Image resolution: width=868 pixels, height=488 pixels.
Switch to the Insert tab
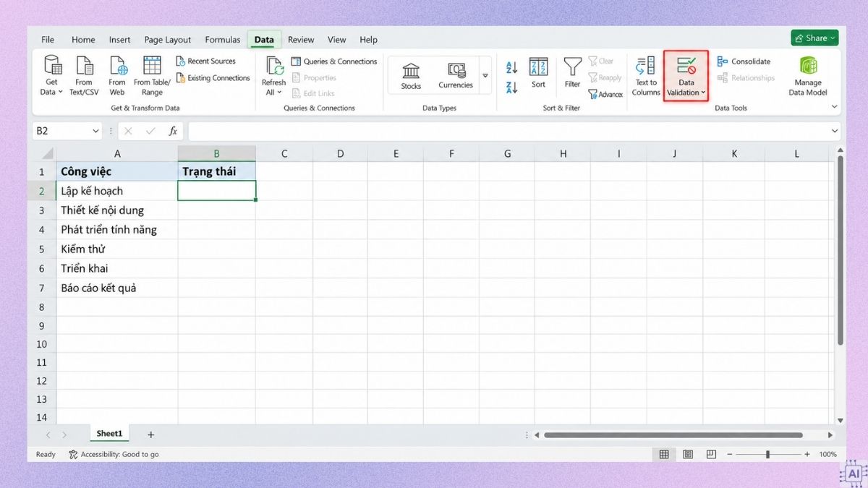pos(119,40)
